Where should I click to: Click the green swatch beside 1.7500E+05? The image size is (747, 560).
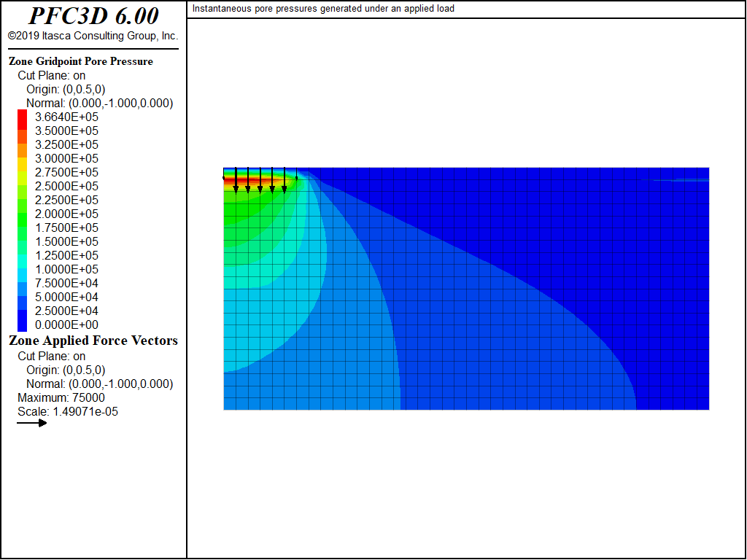pos(23,220)
